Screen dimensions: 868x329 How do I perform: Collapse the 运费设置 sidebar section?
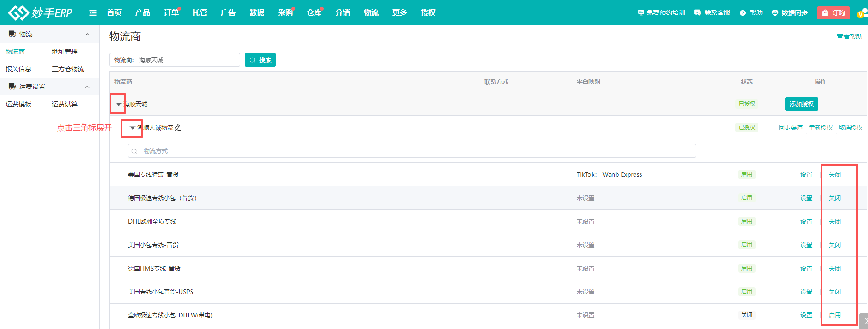coord(87,87)
